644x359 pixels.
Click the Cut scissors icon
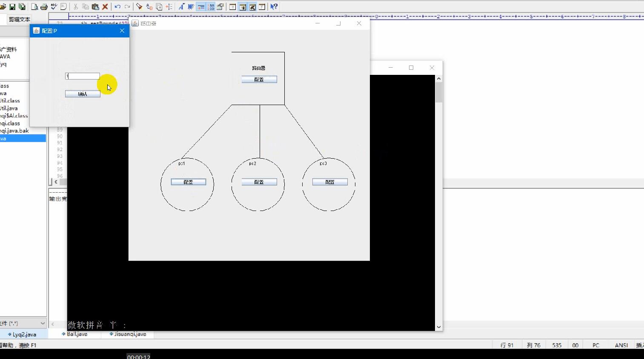[x=76, y=7]
